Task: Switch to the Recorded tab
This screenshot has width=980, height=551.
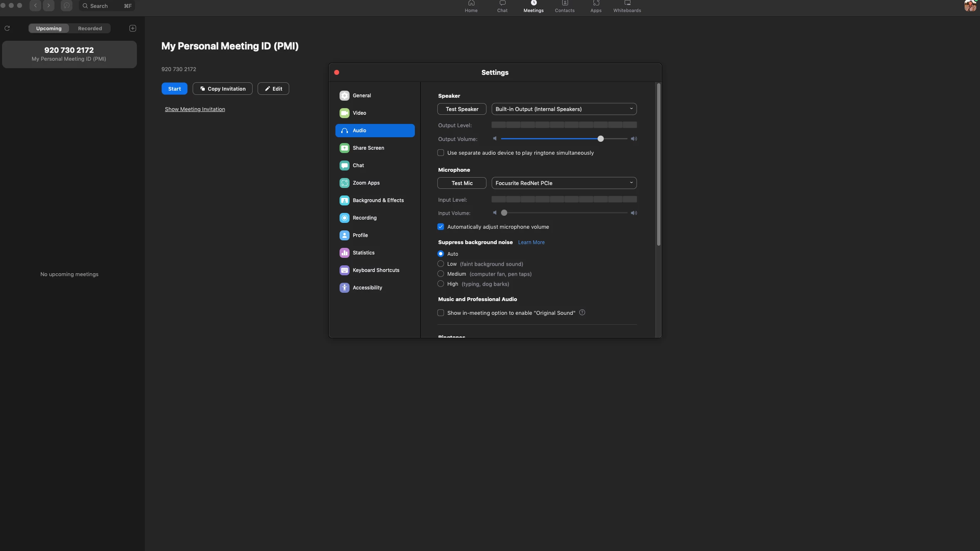Action: click(x=90, y=28)
